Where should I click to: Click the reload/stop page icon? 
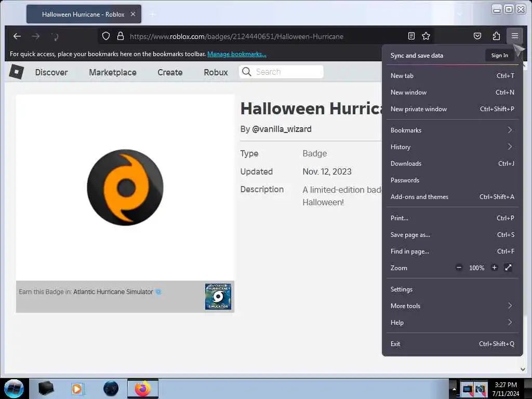click(55, 36)
